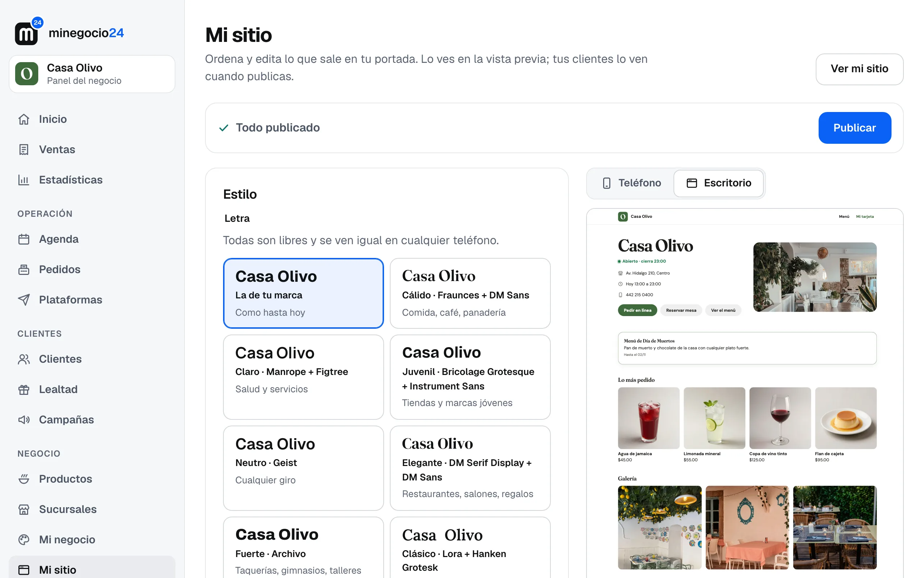Click the Copa de vino tinto thumbnail
Viewport: 924px width, 578px height.
[780, 418]
